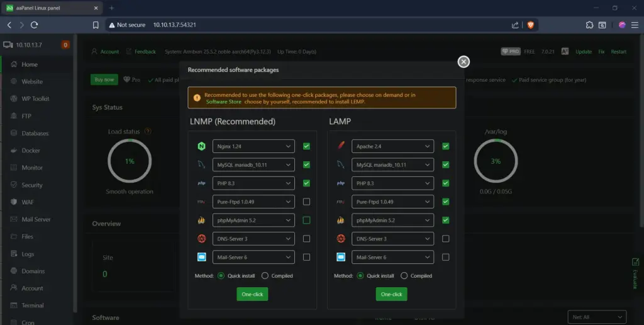Open the Nginx 1.24 version dropdown
The image size is (644, 325).
tap(253, 146)
